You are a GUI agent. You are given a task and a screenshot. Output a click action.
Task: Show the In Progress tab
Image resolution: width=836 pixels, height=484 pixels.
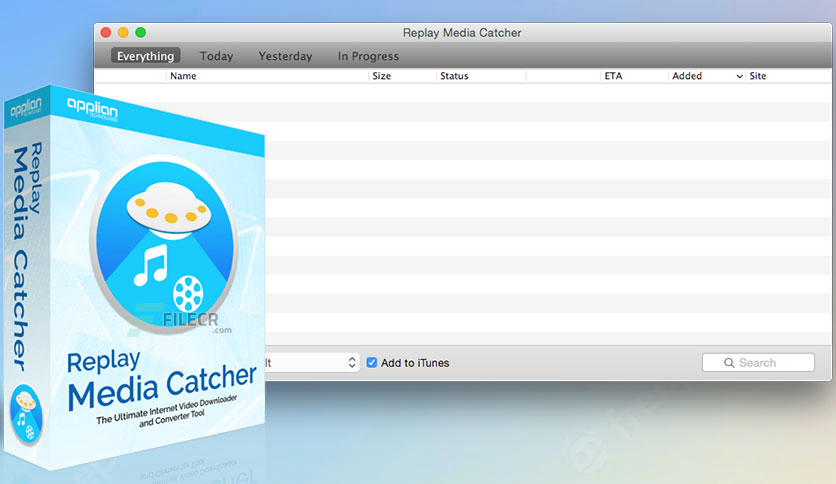[x=368, y=56]
